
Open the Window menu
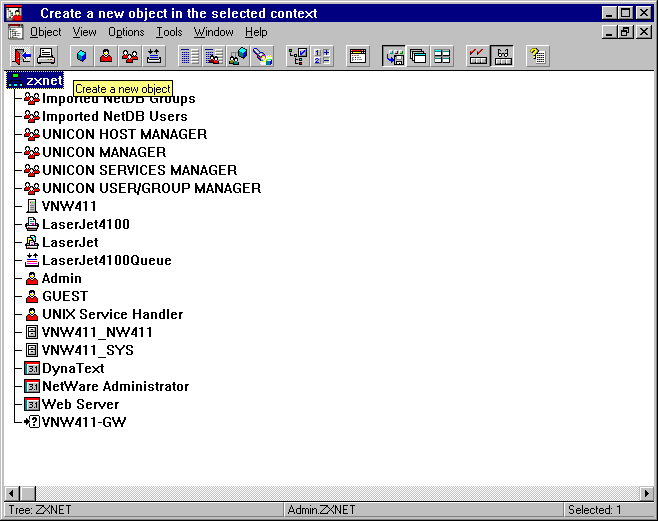pyautogui.click(x=213, y=32)
